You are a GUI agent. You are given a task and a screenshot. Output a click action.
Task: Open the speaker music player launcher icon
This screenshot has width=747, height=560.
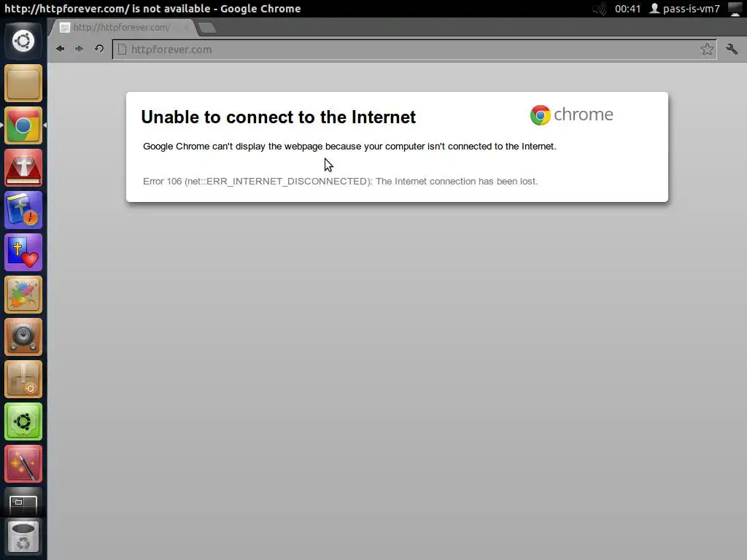point(23,337)
